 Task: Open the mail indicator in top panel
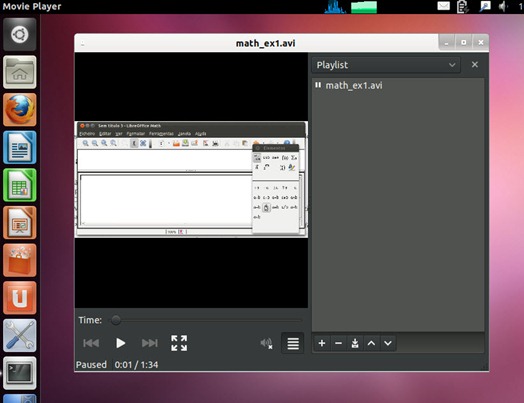pos(443,6)
